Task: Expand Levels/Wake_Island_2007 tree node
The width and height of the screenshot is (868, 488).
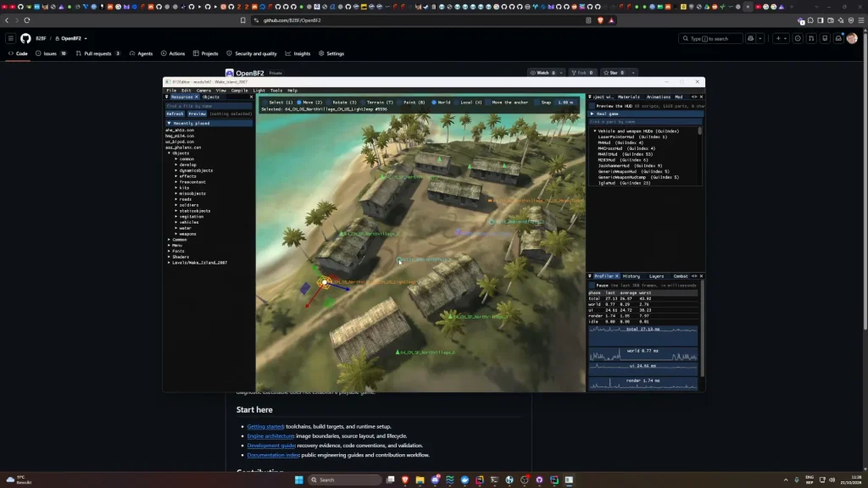Action: click(170, 263)
